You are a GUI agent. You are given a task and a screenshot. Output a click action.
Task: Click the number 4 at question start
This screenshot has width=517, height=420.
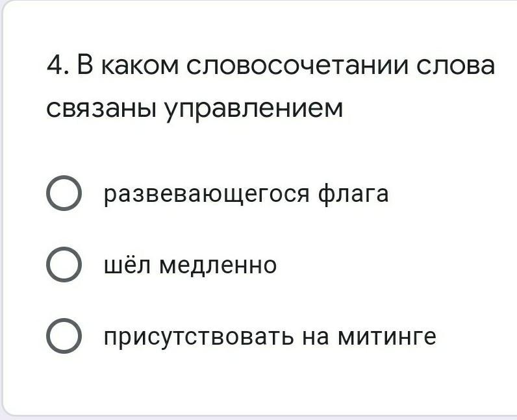coord(55,64)
